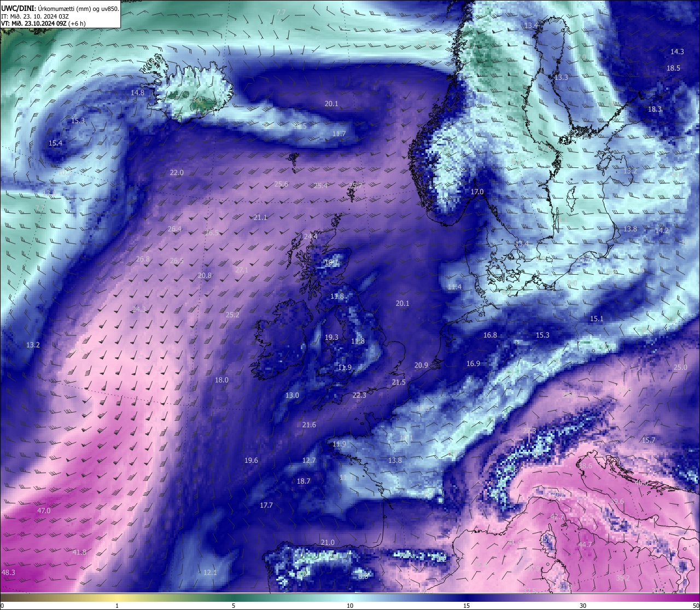Click the 25.0 value at the right edge

click(680, 367)
